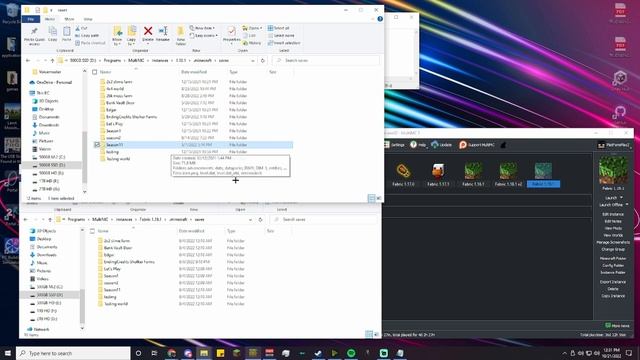Open Spotify from the taskbar
The height and width of the screenshot is (360, 640).
(351, 353)
